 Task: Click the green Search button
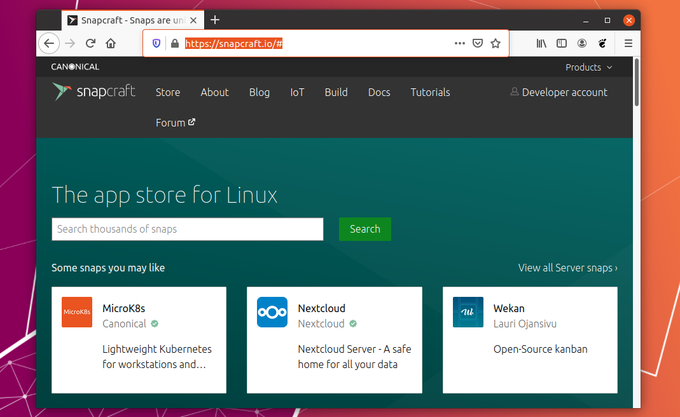click(x=365, y=229)
